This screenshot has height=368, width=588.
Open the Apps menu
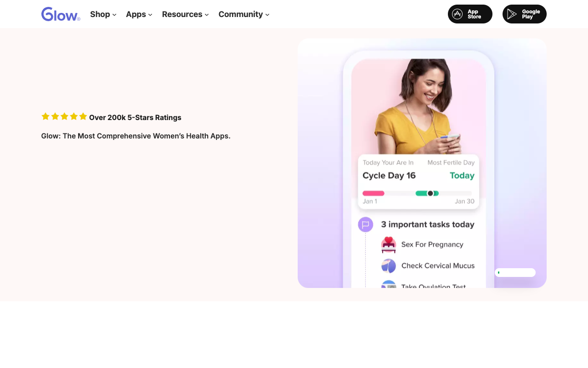click(x=139, y=14)
